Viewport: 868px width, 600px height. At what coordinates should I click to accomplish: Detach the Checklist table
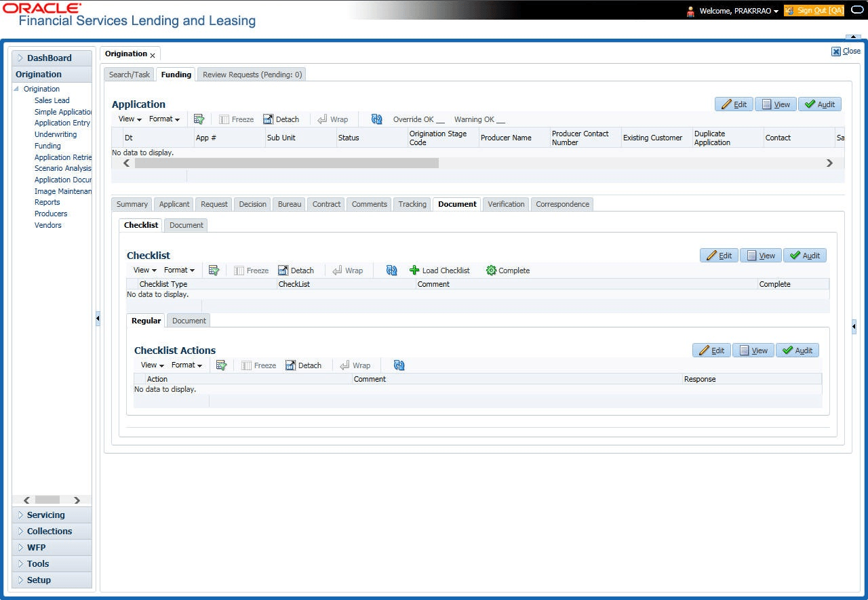tap(296, 271)
